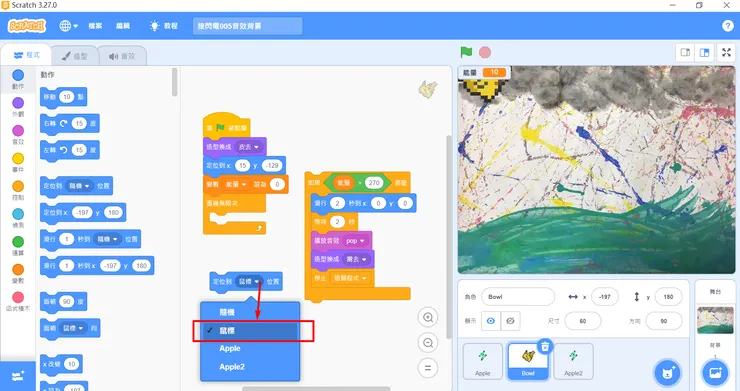
Task: Click the clockwise turn 15 degrees block
Action: pyautogui.click(x=70, y=124)
